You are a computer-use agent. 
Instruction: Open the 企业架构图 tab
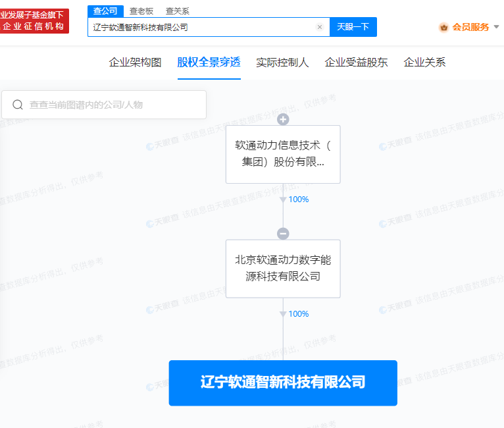(135, 63)
